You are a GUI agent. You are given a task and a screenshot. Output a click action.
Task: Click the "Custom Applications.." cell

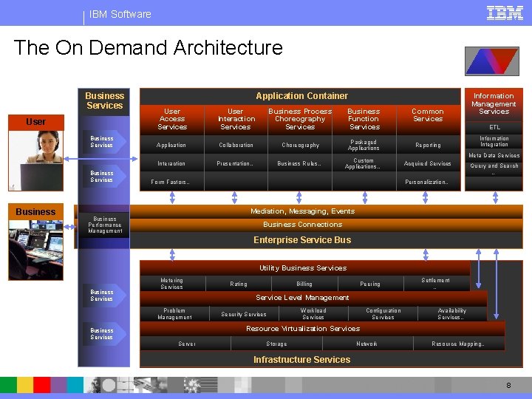[x=364, y=163]
